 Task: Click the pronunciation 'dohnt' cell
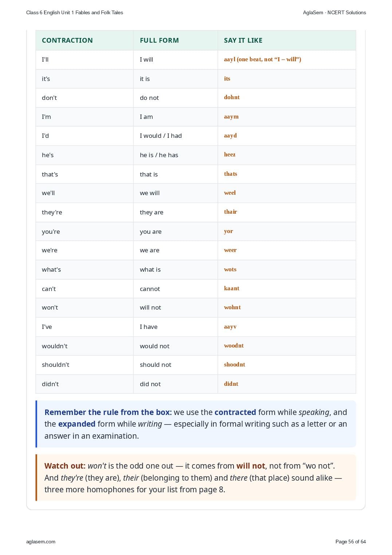click(x=287, y=98)
